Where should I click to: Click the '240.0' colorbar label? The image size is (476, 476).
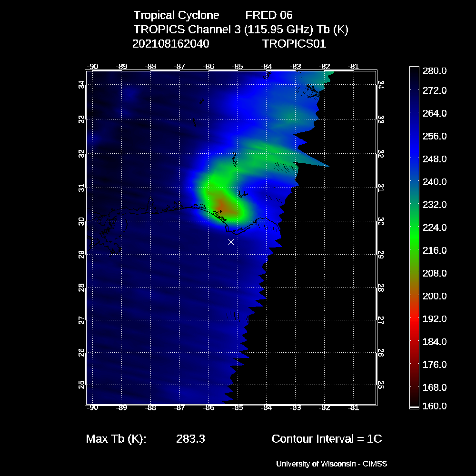[x=435, y=182]
